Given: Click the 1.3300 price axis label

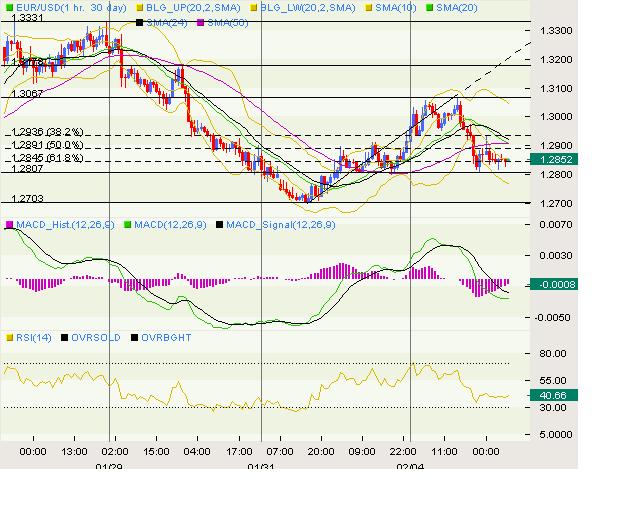Looking at the screenshot, I should tap(556, 31).
